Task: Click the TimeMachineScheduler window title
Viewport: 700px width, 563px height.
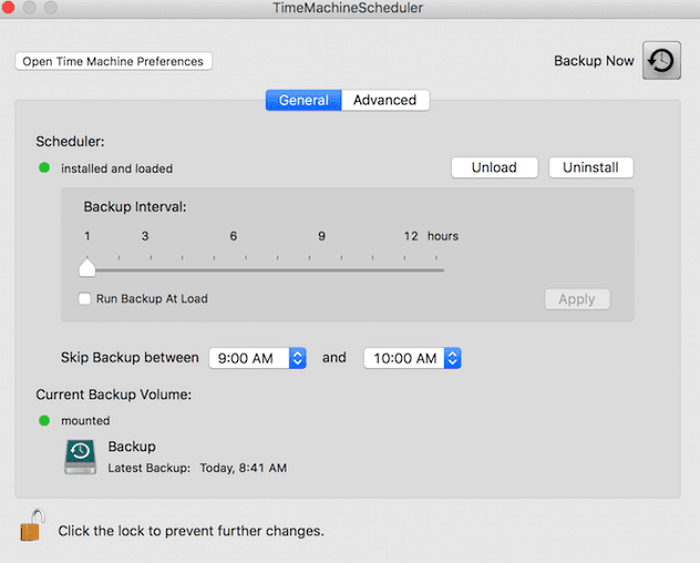Action: (x=348, y=8)
